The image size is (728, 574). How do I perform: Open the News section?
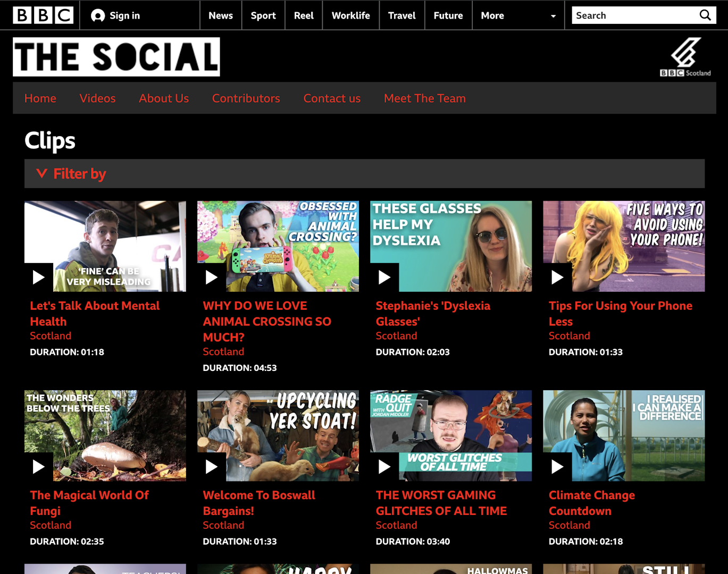[221, 15]
